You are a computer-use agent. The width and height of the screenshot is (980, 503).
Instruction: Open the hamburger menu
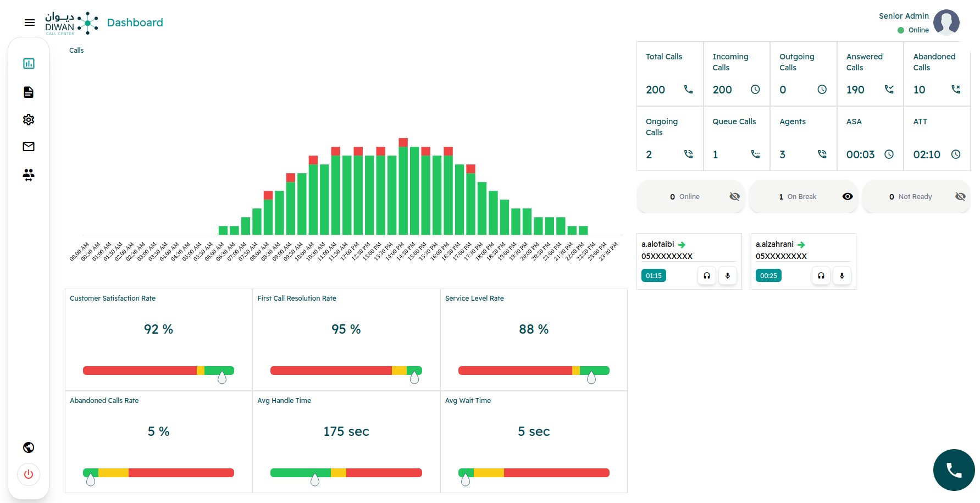pyautogui.click(x=30, y=23)
